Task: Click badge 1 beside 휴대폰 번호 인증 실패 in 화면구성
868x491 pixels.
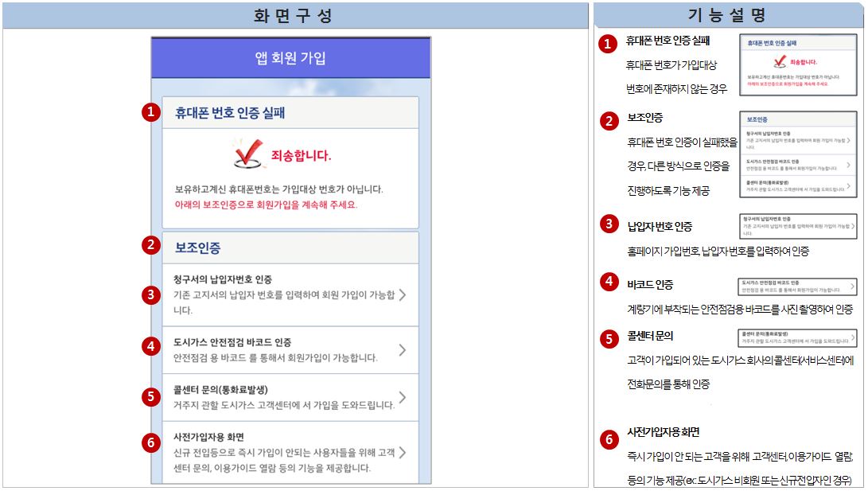Action: pyautogui.click(x=150, y=112)
